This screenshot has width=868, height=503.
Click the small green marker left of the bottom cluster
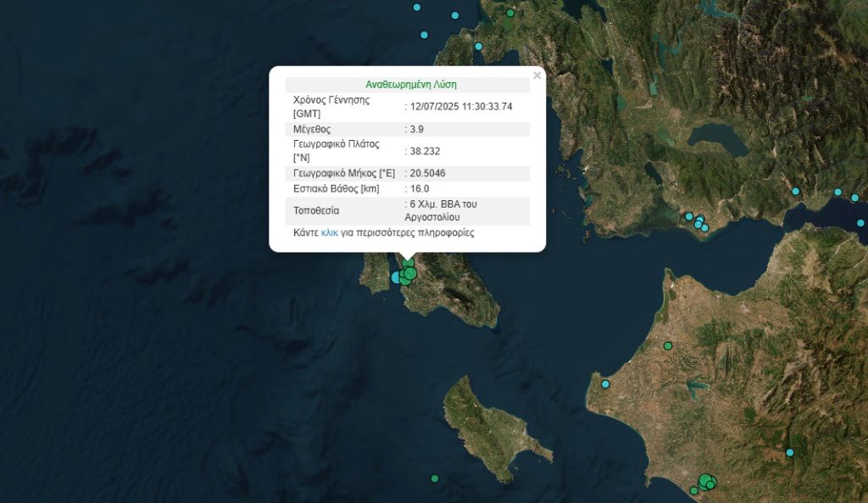pos(694,490)
